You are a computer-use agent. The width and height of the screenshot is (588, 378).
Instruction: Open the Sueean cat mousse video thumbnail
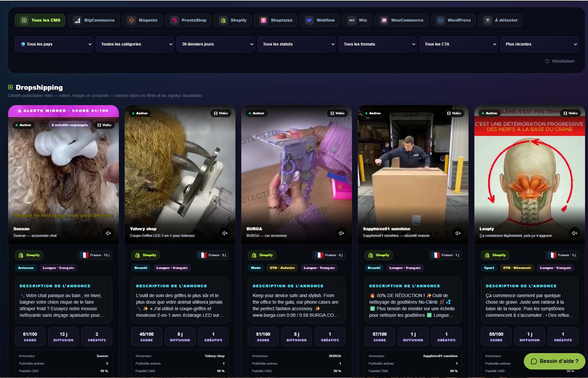point(64,174)
